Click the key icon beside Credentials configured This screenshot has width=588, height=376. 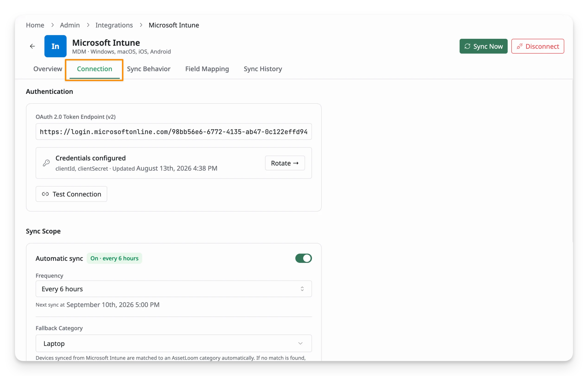coord(46,163)
